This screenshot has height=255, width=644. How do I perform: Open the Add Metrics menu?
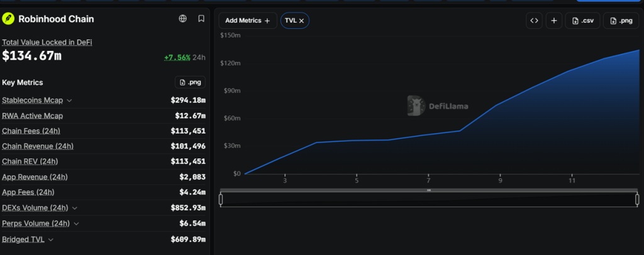pos(248,21)
